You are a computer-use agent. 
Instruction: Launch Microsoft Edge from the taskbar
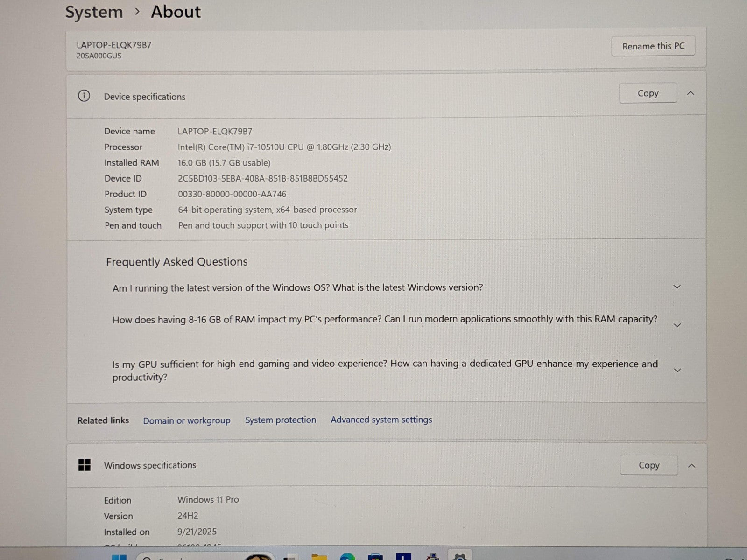(347, 557)
